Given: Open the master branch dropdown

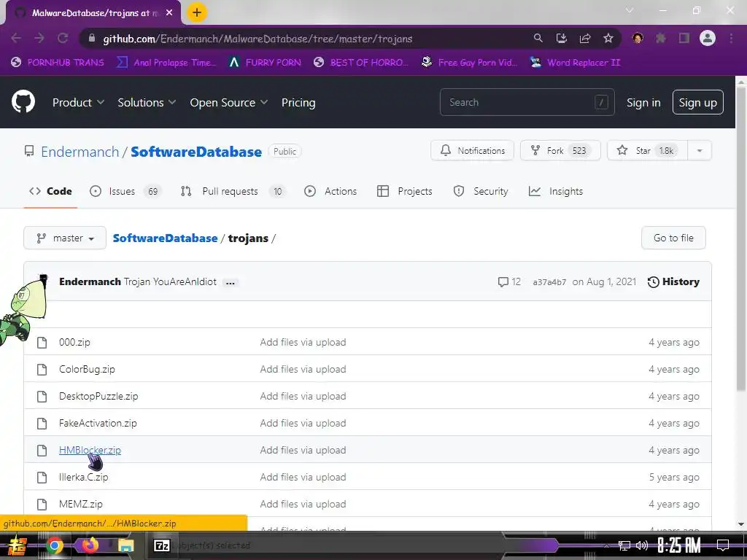Looking at the screenshot, I should [65, 238].
